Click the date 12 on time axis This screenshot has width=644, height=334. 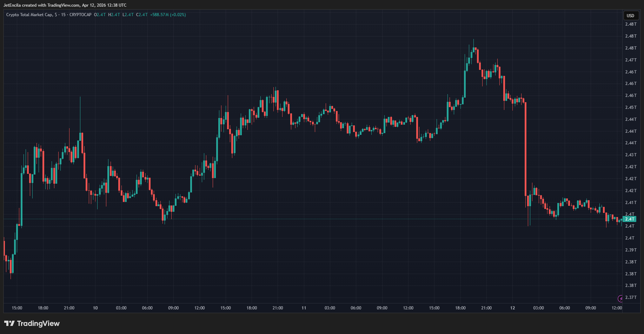click(512, 308)
